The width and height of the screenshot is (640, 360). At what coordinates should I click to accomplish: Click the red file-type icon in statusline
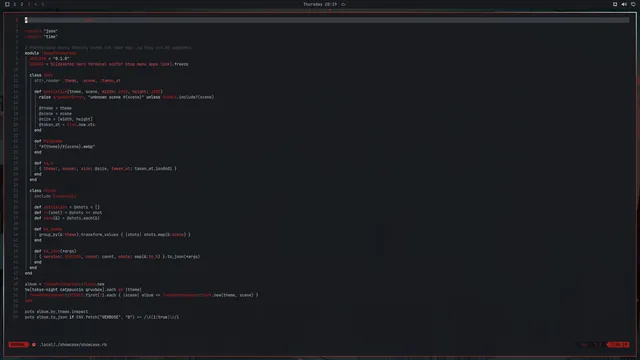coord(34,344)
